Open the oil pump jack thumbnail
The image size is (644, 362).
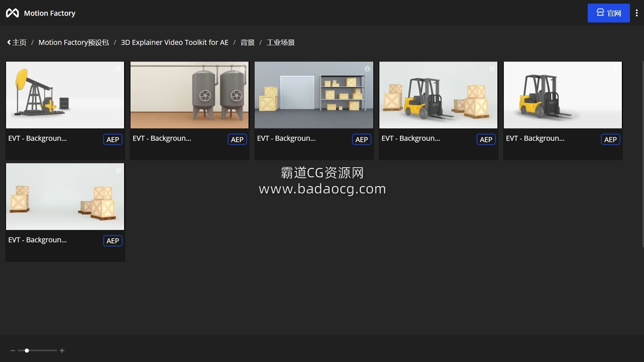(x=65, y=95)
